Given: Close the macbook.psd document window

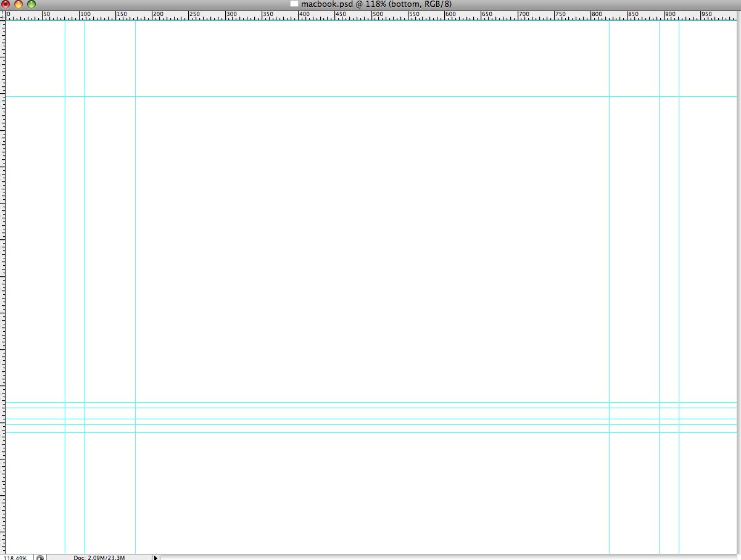Looking at the screenshot, I should click(x=6, y=4).
